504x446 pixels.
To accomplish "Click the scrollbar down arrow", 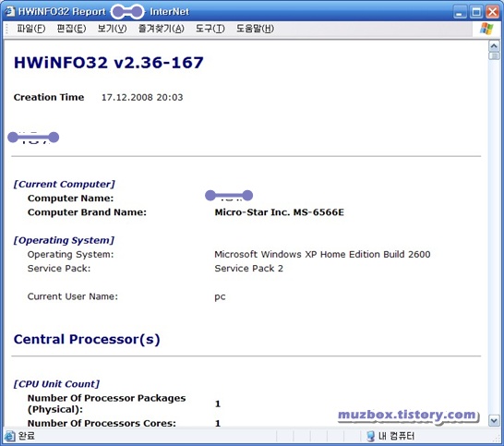I will [x=494, y=420].
